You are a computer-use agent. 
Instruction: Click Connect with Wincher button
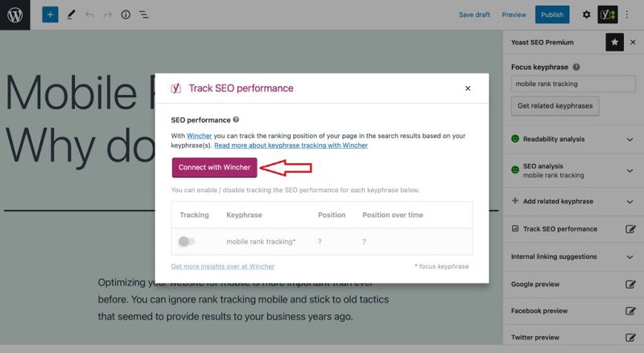214,167
